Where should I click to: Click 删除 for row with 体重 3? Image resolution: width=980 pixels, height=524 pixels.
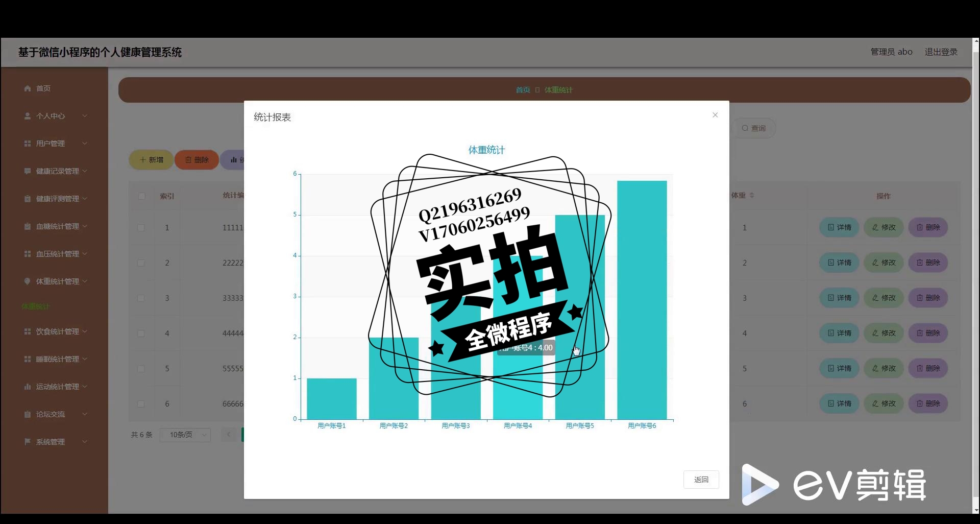(928, 298)
